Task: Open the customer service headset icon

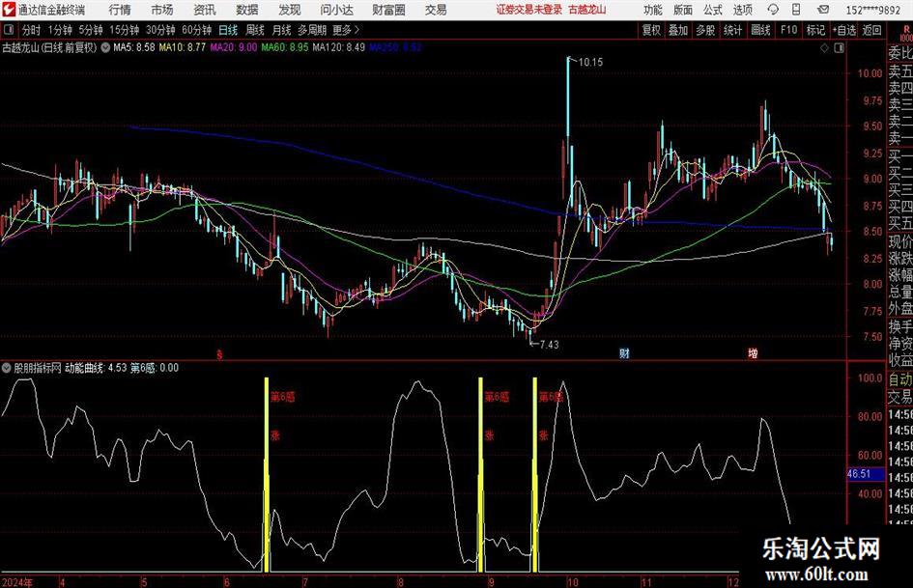Action: 773,10
